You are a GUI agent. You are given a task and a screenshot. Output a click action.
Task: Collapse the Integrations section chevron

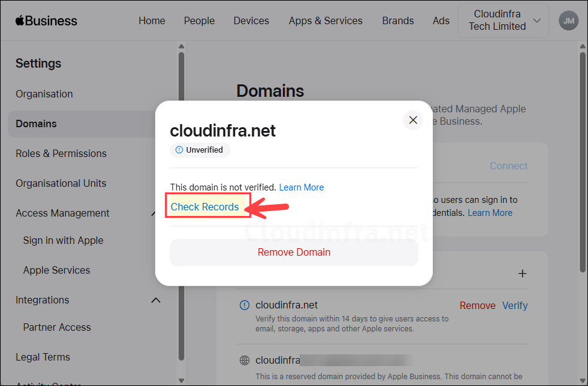click(x=156, y=300)
